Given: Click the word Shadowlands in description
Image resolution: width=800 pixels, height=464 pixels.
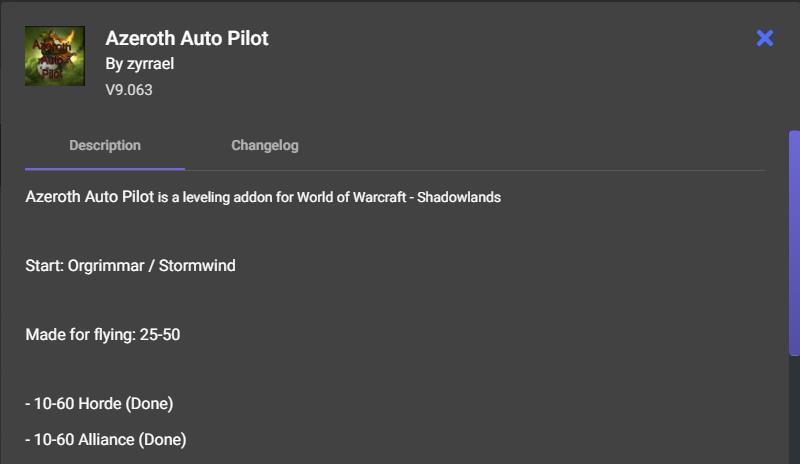Looking at the screenshot, I should [x=459, y=198].
